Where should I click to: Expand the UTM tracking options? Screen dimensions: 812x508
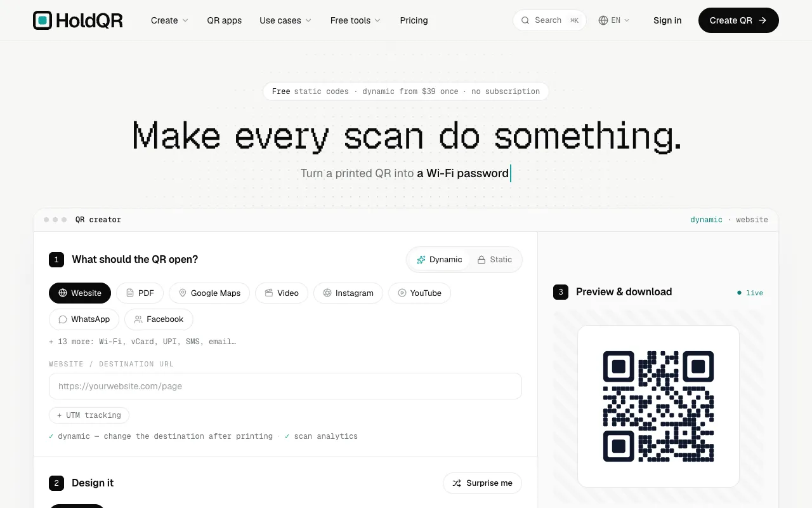pyautogui.click(x=89, y=415)
